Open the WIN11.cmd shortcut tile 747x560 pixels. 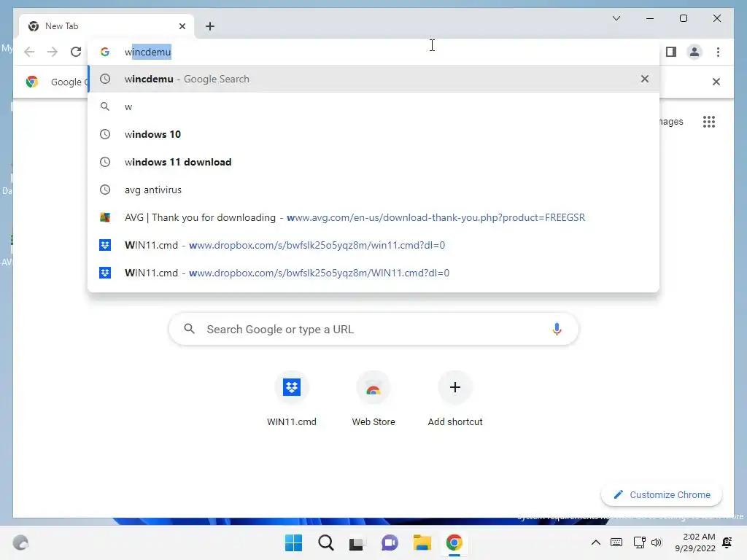click(x=292, y=399)
